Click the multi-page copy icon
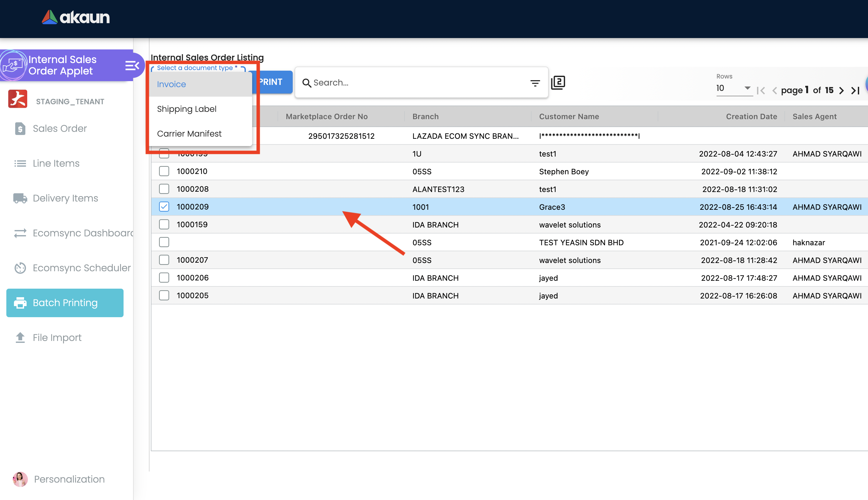 coord(558,83)
